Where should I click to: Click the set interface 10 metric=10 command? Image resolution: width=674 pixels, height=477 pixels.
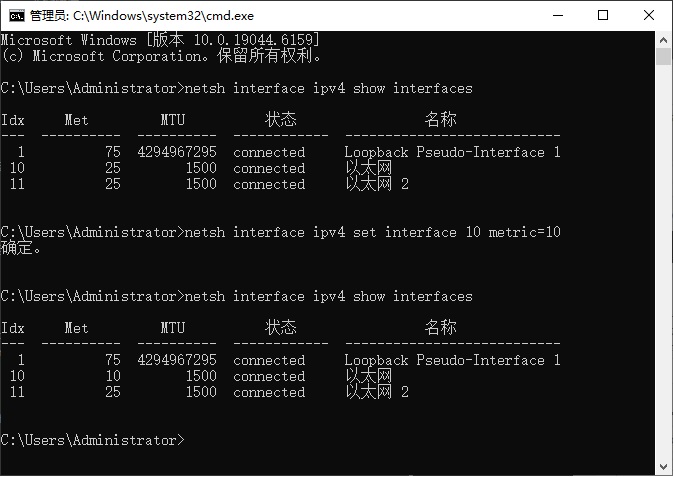372,232
